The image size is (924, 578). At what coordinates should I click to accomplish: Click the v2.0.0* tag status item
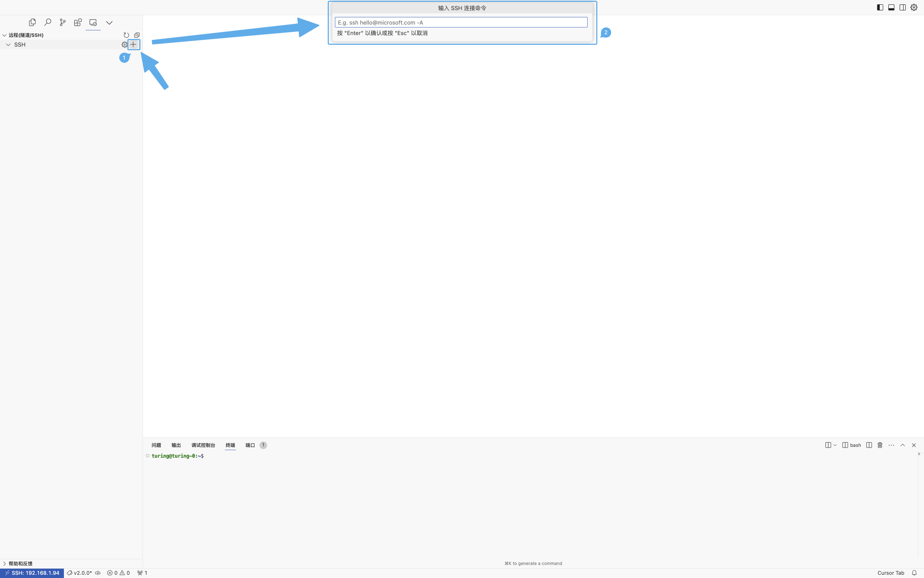(x=79, y=573)
